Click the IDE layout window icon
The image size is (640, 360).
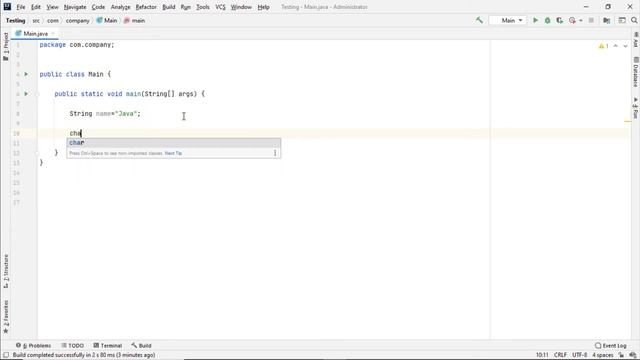pyautogui.click(x=622, y=20)
